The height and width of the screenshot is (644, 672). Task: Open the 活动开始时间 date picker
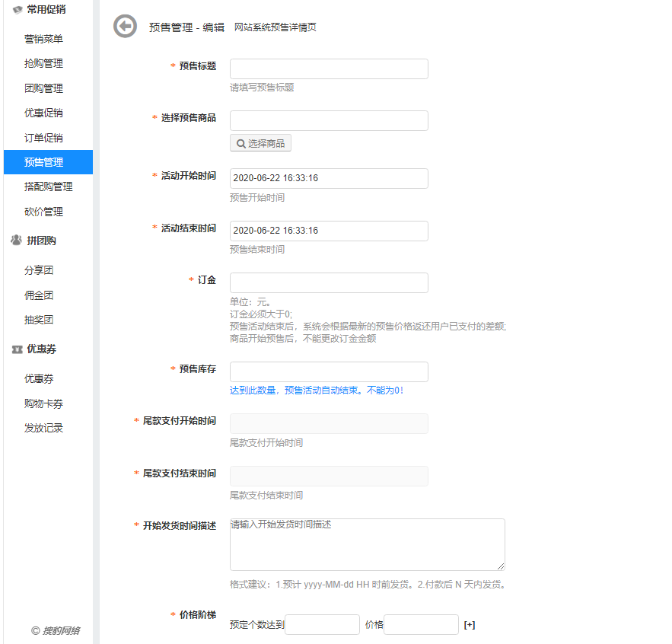(329, 178)
